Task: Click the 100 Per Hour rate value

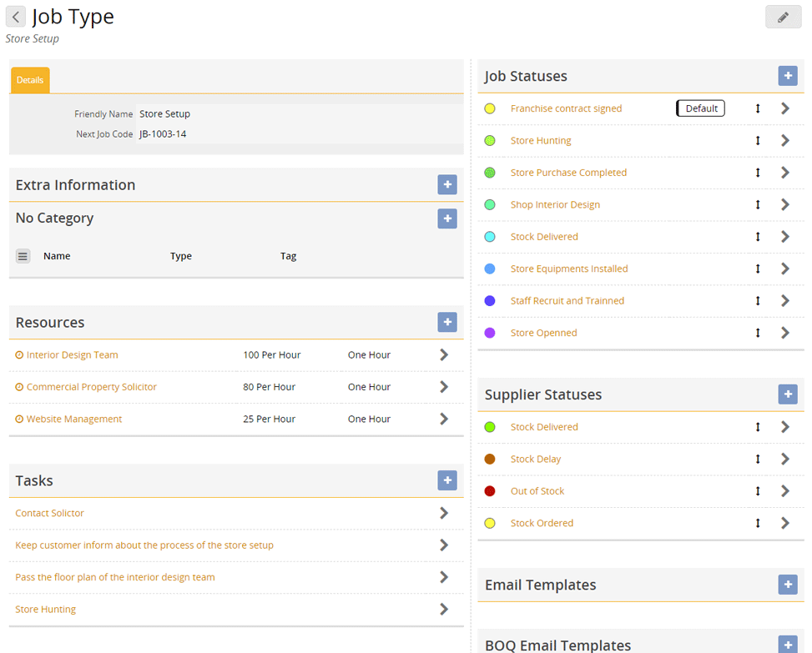Action: coord(272,355)
